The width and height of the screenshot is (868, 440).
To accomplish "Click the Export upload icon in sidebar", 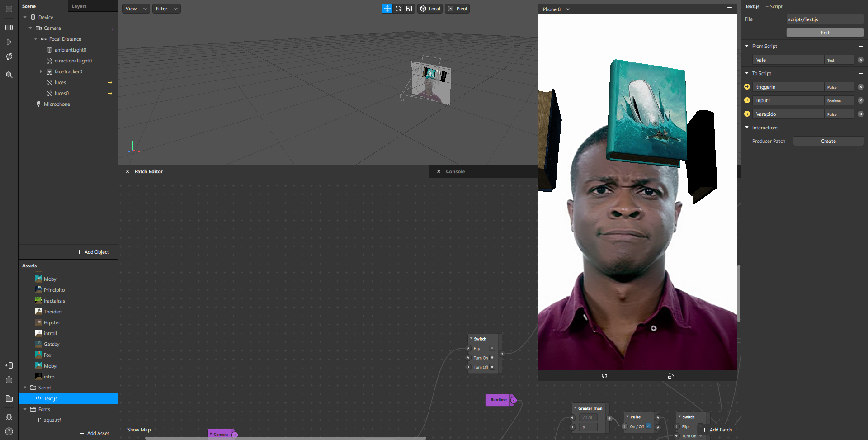I will point(9,380).
